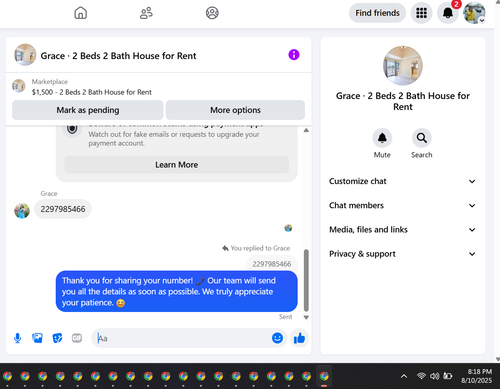Click Grace's avatar beside her message
500x389 pixels.
(22, 211)
